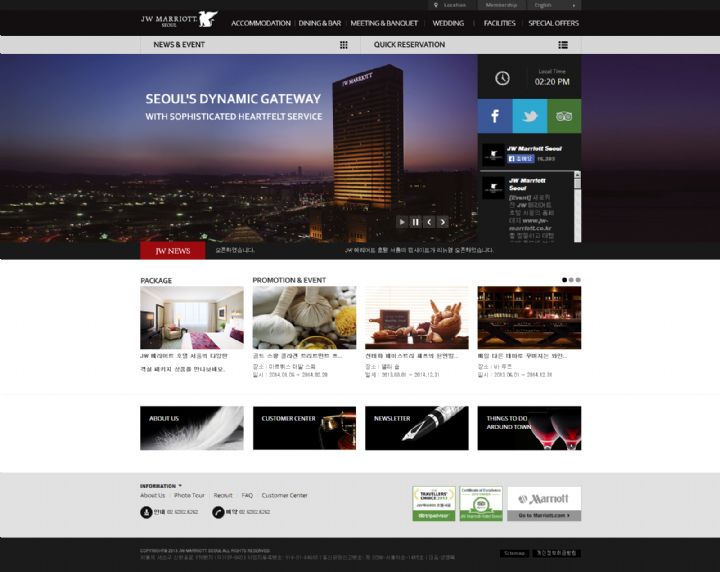
Task: Open the News & Event grid icon
Action: click(x=343, y=45)
